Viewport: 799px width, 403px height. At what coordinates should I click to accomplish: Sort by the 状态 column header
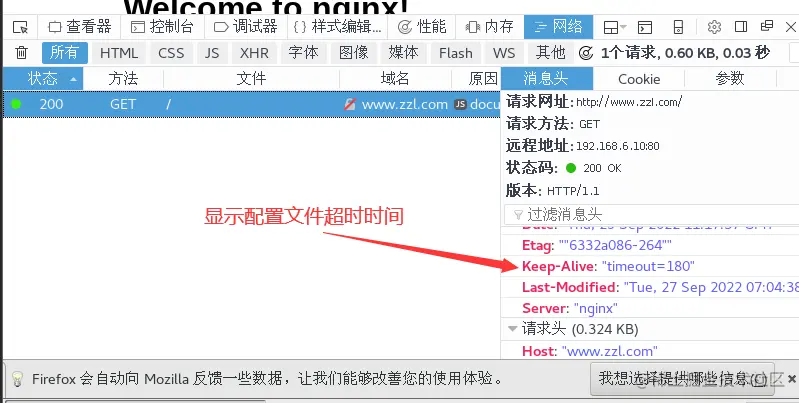point(43,78)
